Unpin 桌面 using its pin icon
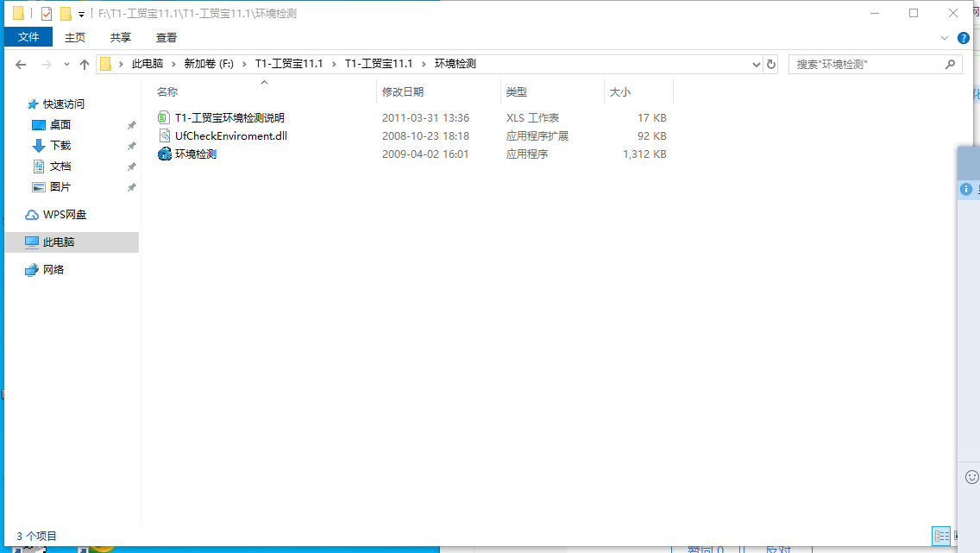This screenshot has width=980, height=553. pyautogui.click(x=131, y=125)
